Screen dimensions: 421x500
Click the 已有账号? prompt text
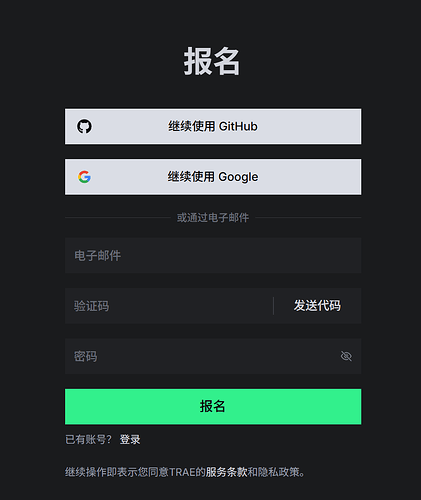(x=88, y=439)
